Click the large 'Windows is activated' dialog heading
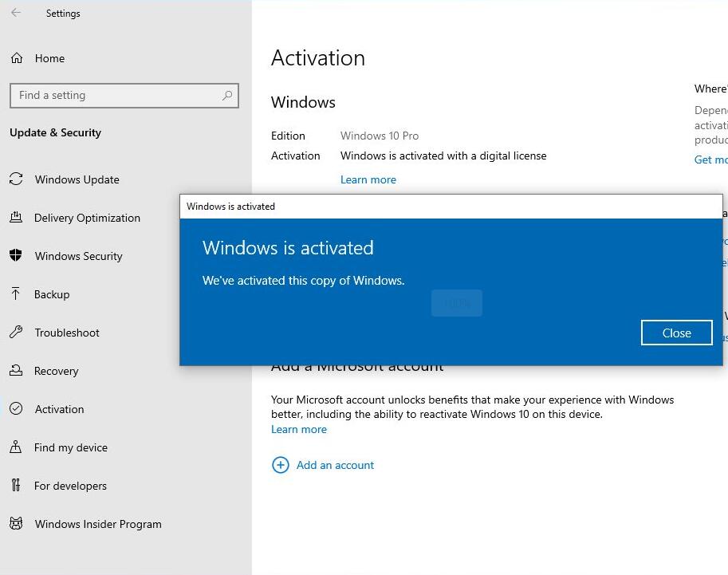The width and height of the screenshot is (728, 575). (288, 248)
